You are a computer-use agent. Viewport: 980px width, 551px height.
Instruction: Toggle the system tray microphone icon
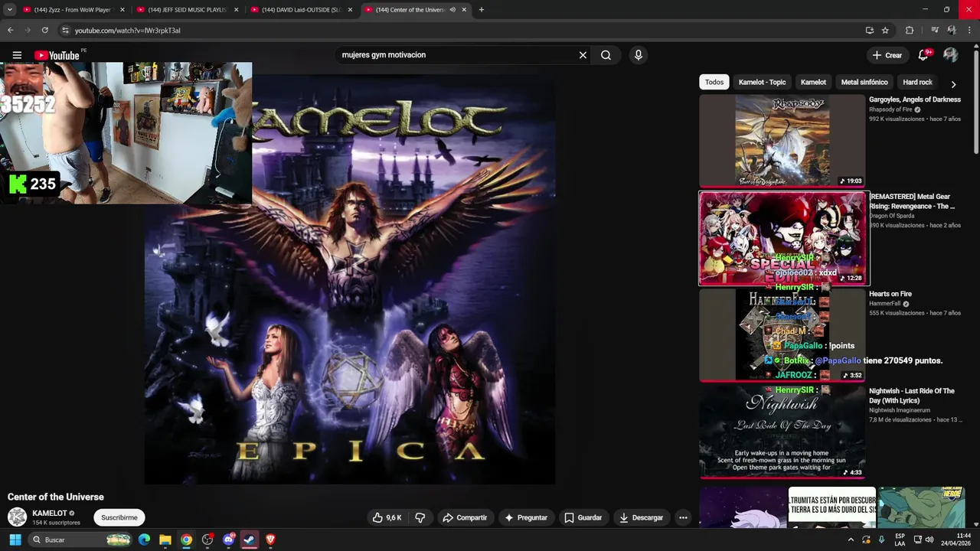pyautogui.click(x=882, y=540)
